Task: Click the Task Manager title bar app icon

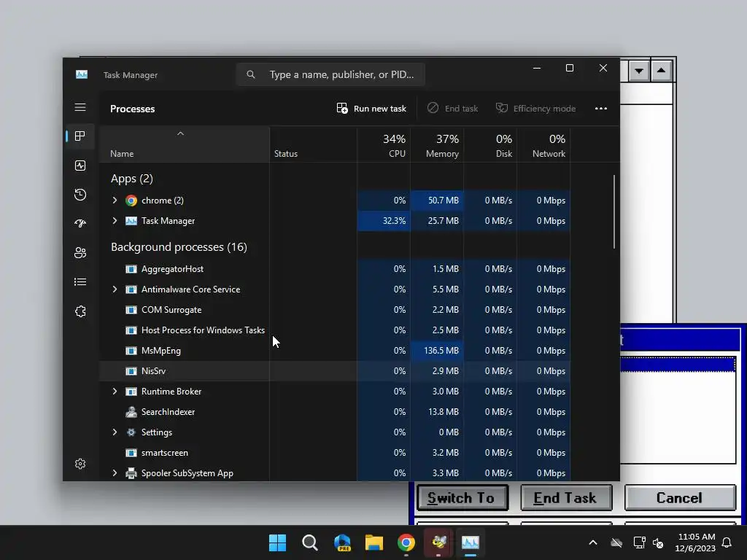Action: click(x=82, y=74)
